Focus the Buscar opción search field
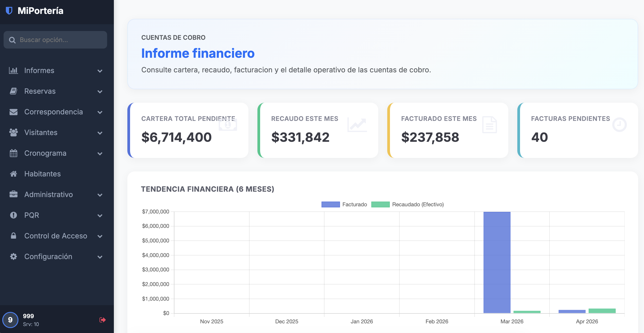 (x=55, y=40)
